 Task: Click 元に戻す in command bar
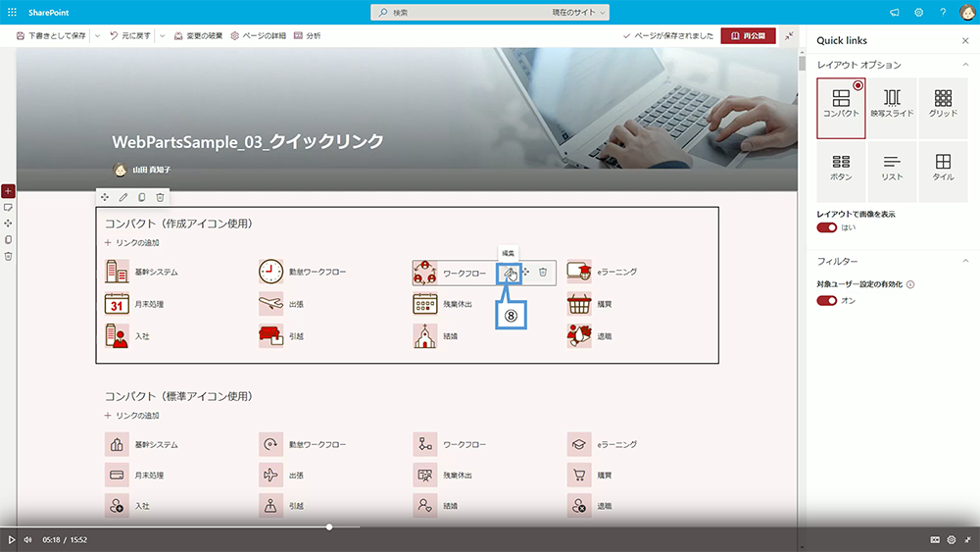(130, 35)
